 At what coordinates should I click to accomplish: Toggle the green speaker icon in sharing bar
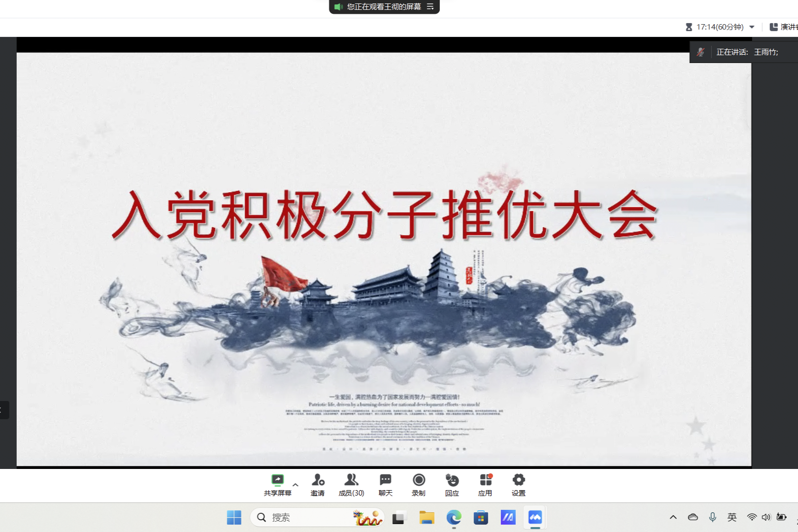click(338, 7)
